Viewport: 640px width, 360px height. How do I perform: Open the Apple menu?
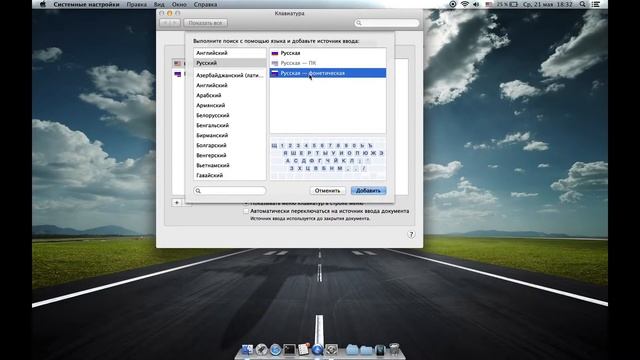click(x=42, y=4)
